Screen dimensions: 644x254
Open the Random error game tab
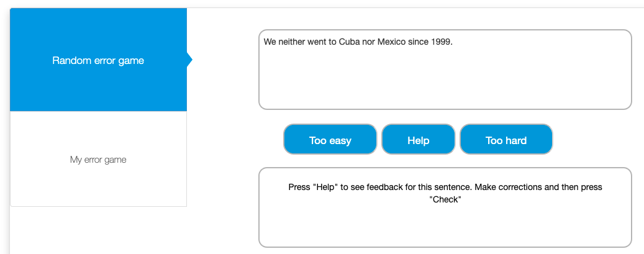[98, 60]
